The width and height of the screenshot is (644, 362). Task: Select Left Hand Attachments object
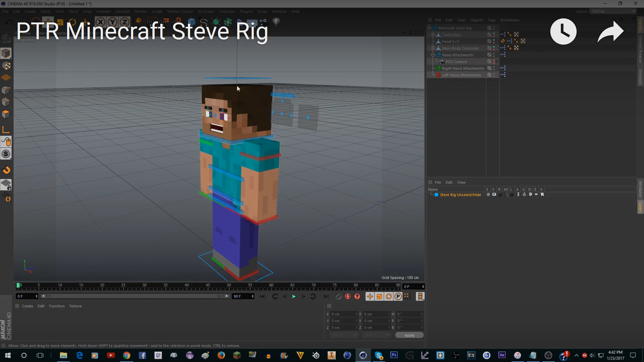click(x=461, y=75)
